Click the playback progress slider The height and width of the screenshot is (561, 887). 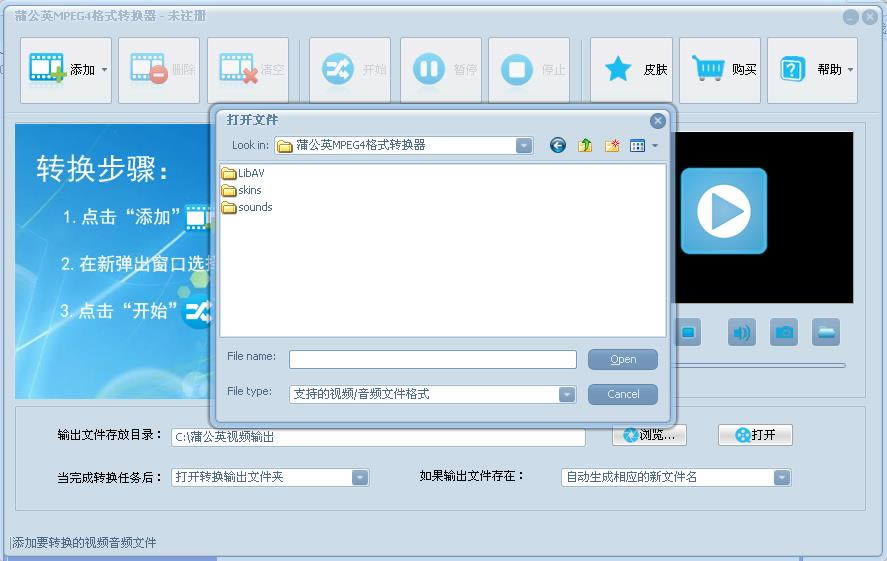[759, 365]
